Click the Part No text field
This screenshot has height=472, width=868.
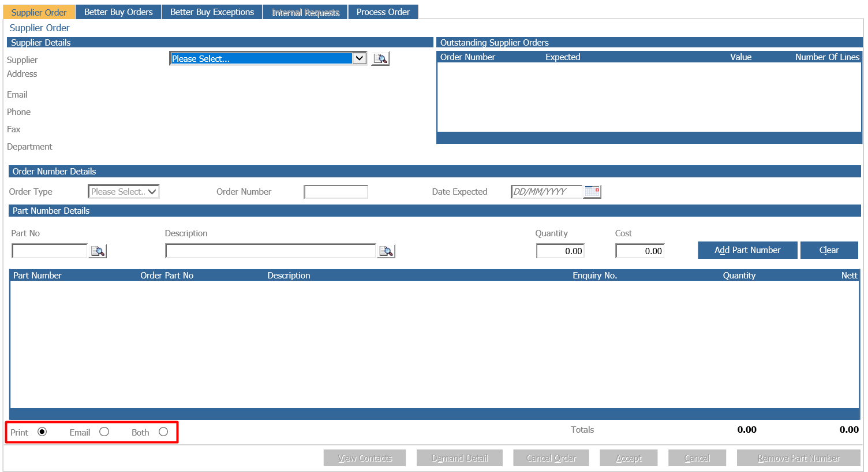point(50,251)
